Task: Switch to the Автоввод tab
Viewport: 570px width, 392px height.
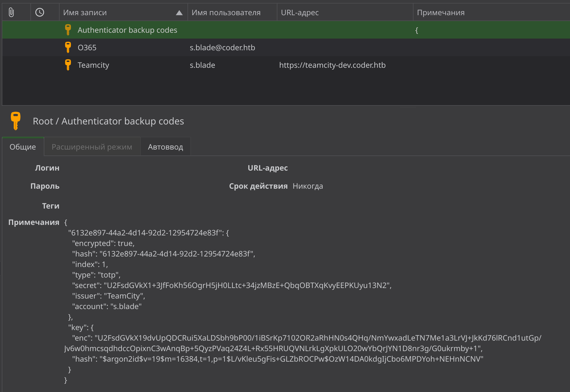Action: pos(166,147)
